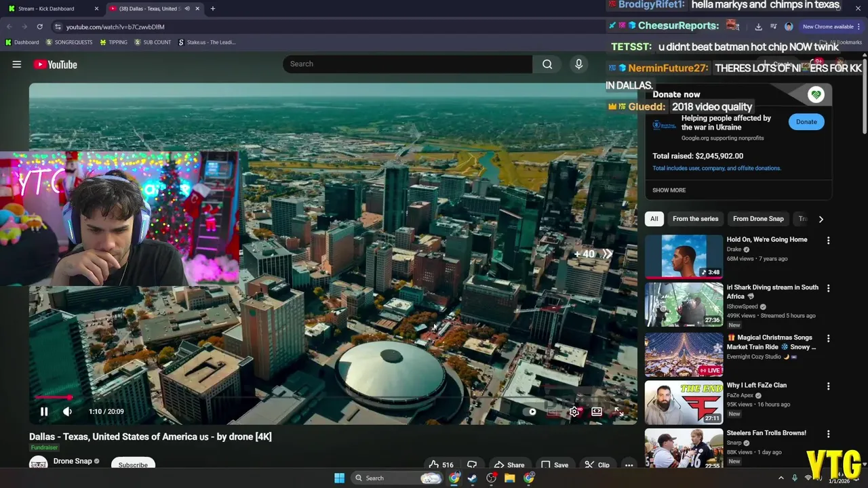
Task: Click the Fundraiser badge under title
Action: pyautogui.click(x=44, y=447)
